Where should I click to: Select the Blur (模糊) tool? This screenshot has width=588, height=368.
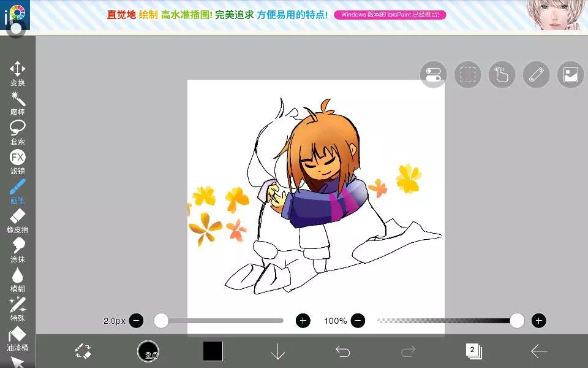17,280
